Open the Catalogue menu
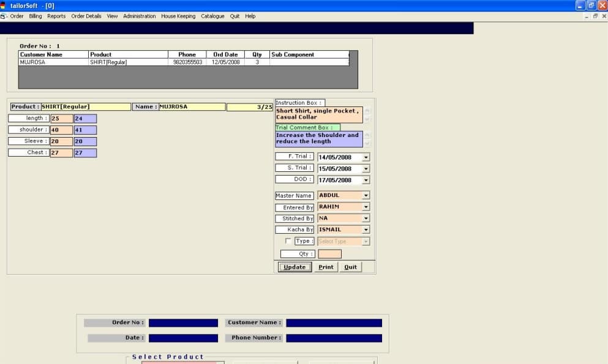608x364 pixels. (212, 16)
